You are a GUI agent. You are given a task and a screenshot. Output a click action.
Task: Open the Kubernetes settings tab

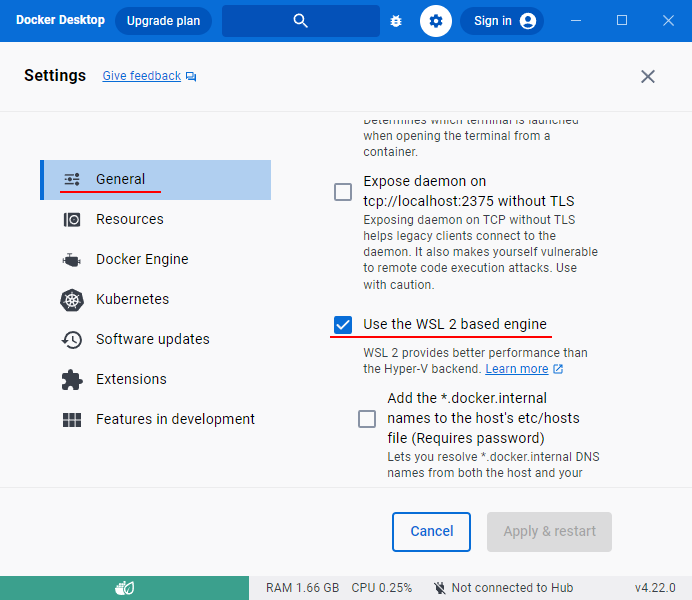tap(155, 299)
